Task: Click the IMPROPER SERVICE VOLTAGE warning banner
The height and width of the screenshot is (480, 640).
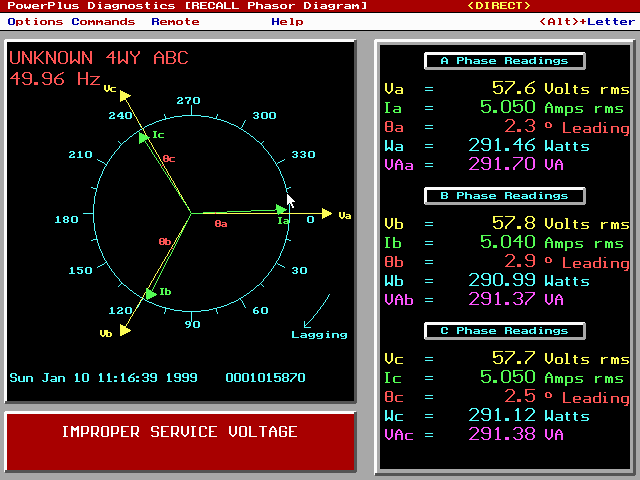Action: [180, 432]
